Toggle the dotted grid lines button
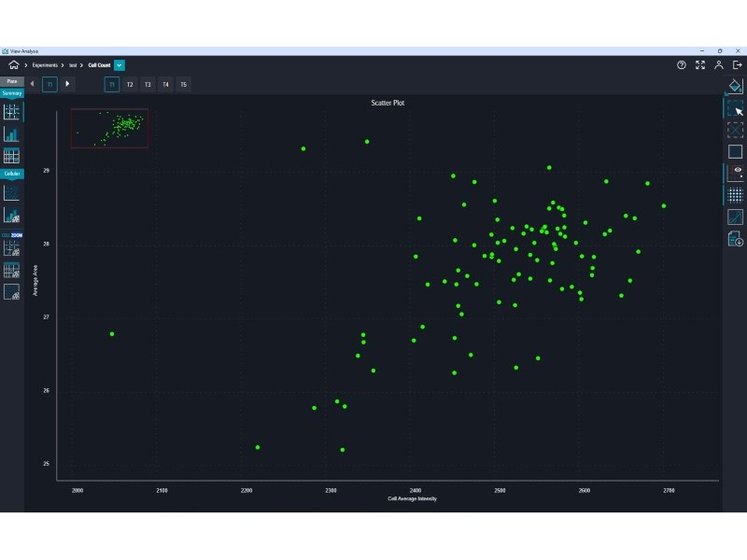The width and height of the screenshot is (747, 560). (735, 195)
